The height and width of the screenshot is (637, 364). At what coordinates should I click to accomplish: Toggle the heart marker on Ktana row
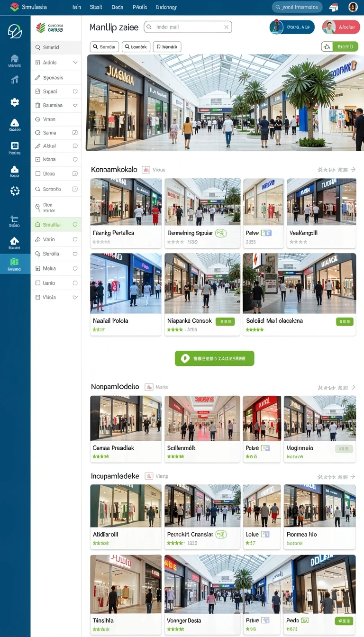click(x=75, y=159)
